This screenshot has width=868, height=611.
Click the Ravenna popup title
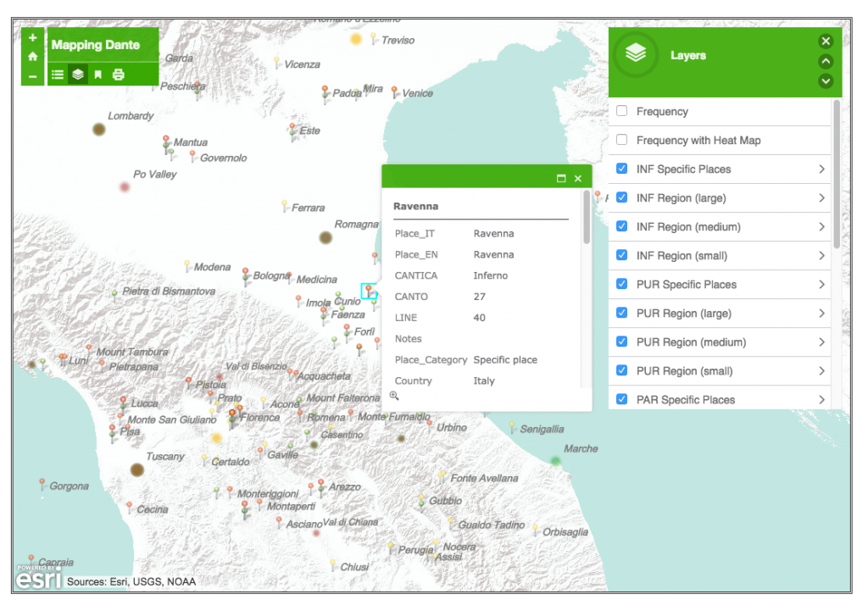tap(415, 206)
